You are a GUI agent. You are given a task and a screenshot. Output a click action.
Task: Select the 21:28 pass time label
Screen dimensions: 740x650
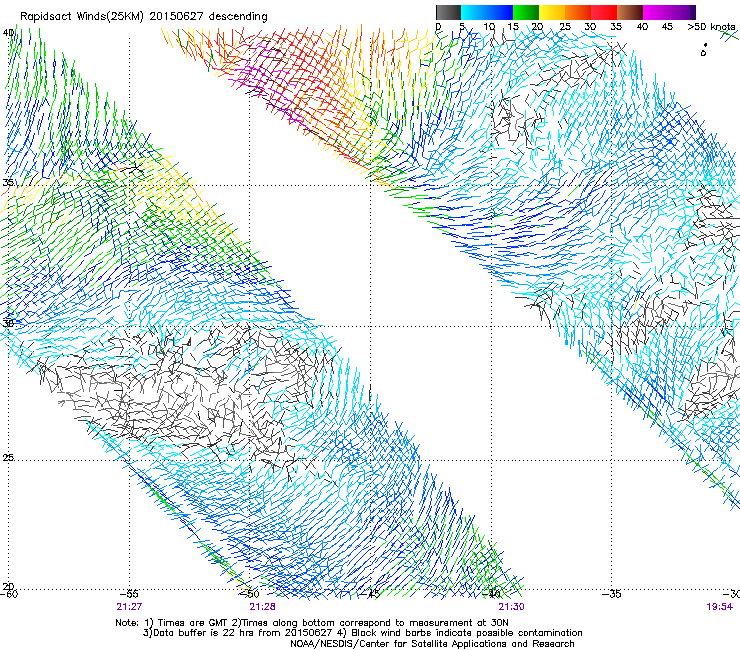coord(262,607)
